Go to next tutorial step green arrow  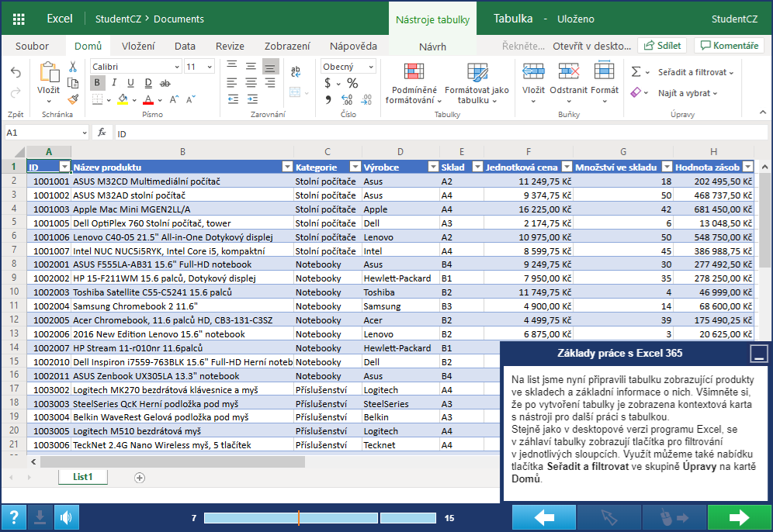pos(739,517)
